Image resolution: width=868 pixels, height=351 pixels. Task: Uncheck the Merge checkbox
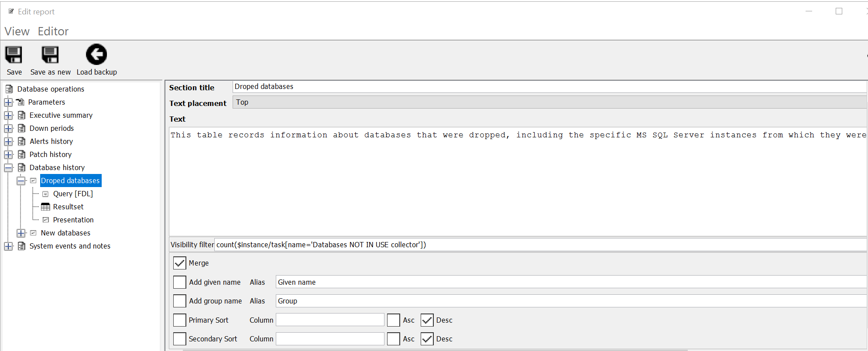(179, 263)
